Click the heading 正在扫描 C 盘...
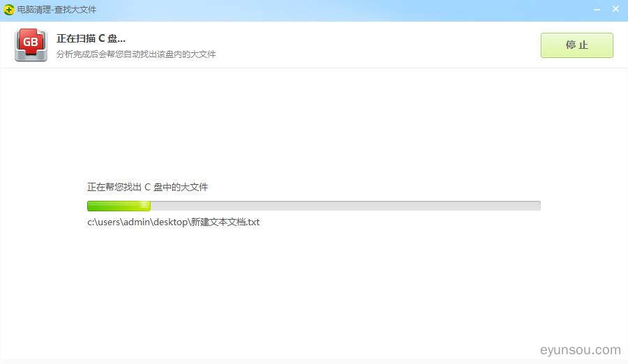 tap(91, 38)
